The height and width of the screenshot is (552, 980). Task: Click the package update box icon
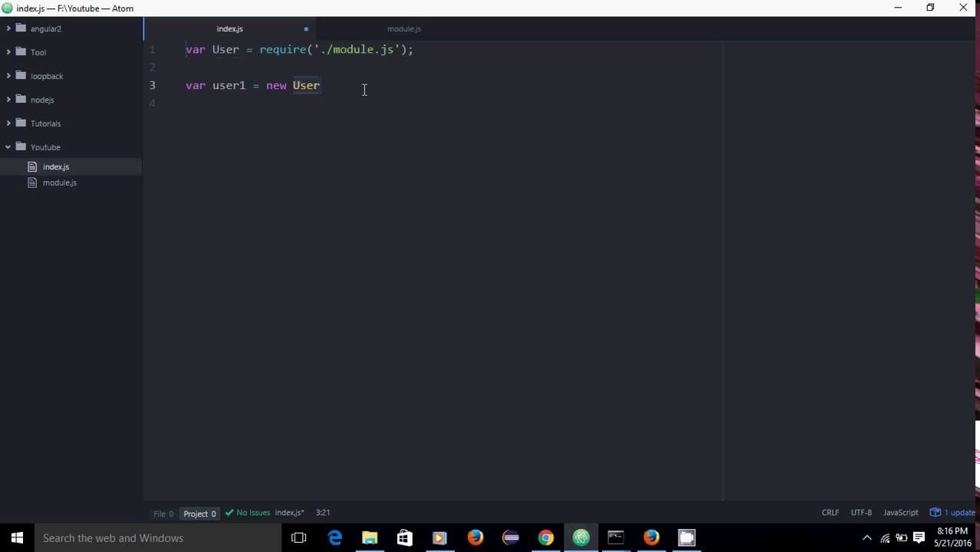point(935,512)
